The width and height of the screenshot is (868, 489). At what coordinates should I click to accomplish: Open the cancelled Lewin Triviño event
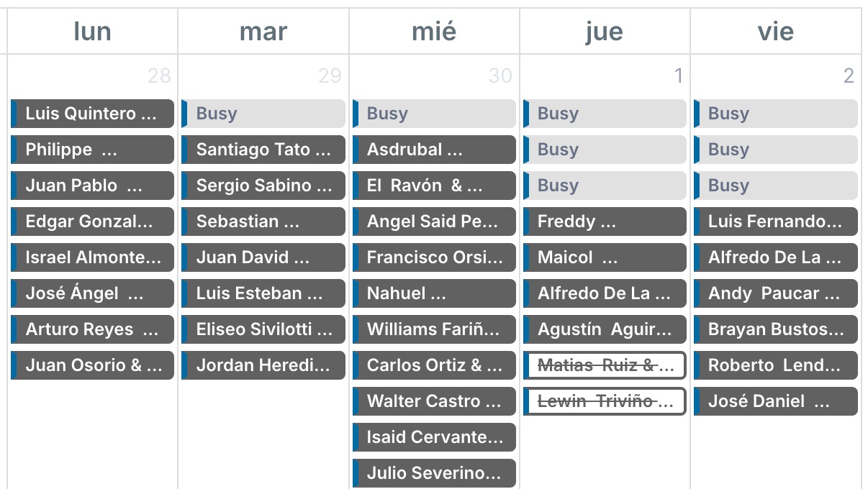tap(605, 401)
